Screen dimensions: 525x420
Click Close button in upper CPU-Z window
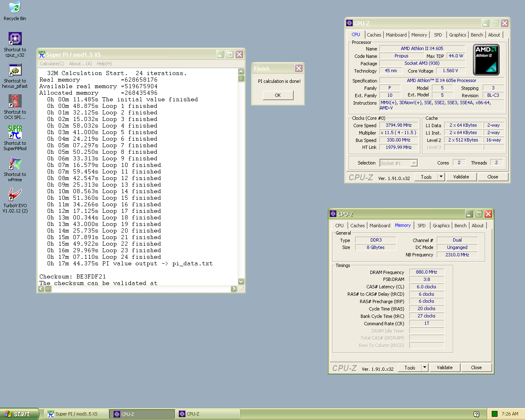[493, 177]
